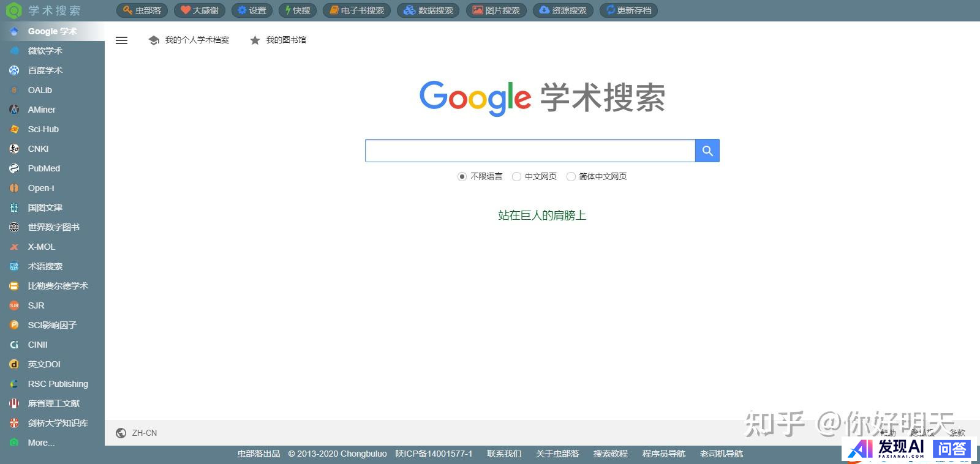
Task: Open CNKI sidebar icon
Action: [x=14, y=149]
